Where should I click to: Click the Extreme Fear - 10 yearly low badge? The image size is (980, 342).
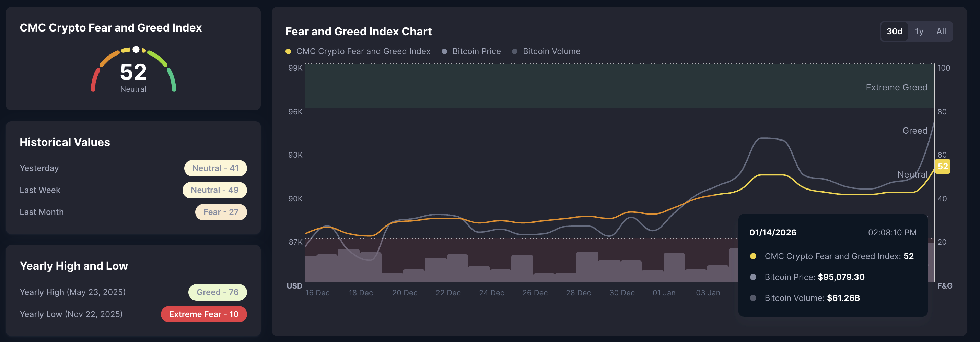coord(204,314)
